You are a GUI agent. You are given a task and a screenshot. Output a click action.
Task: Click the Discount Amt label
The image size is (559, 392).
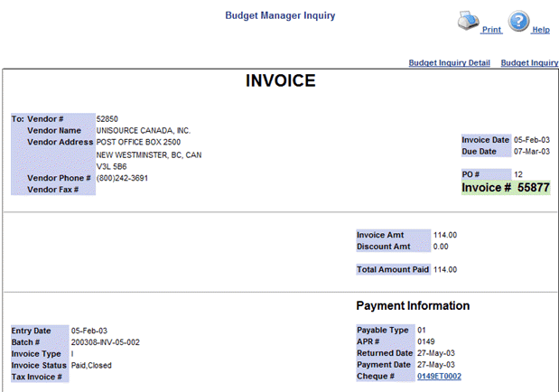(x=383, y=247)
